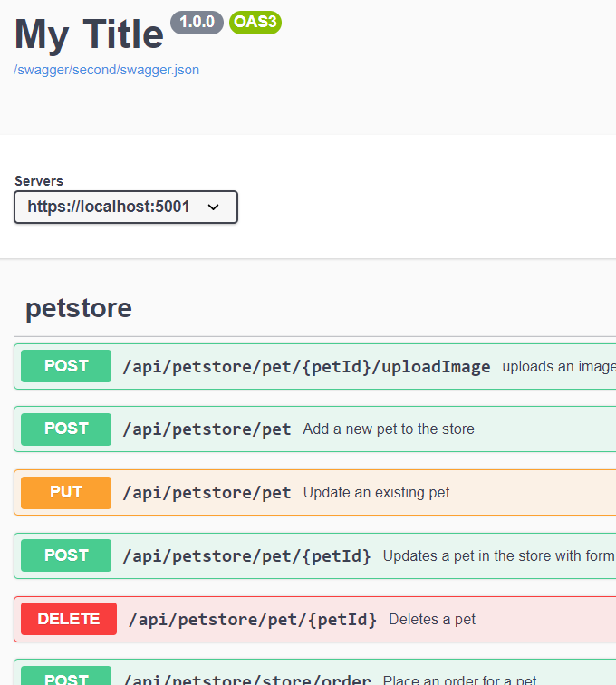616x685 pixels.
Task: Expand POST /api/petstore/pet Add a new pet
Action: 314,429
